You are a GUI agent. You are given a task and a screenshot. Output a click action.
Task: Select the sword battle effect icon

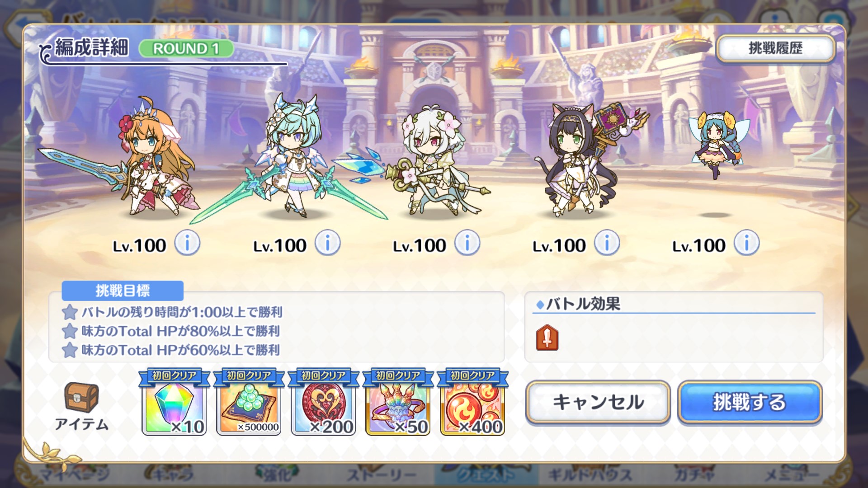[547, 338]
